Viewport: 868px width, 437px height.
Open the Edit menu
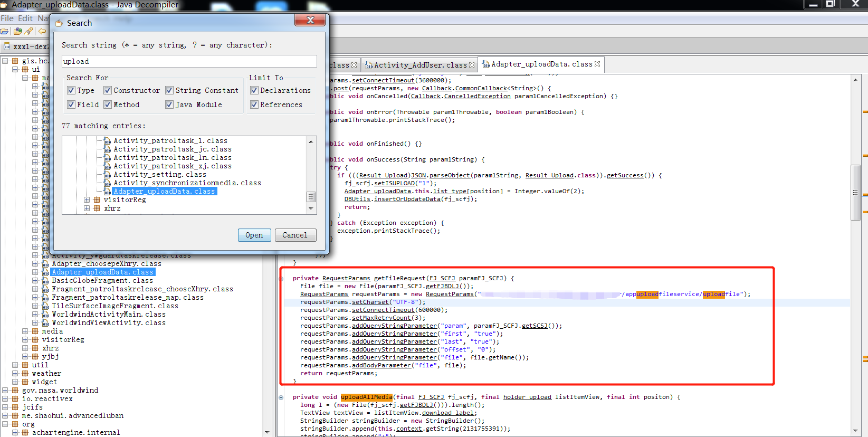click(x=25, y=18)
